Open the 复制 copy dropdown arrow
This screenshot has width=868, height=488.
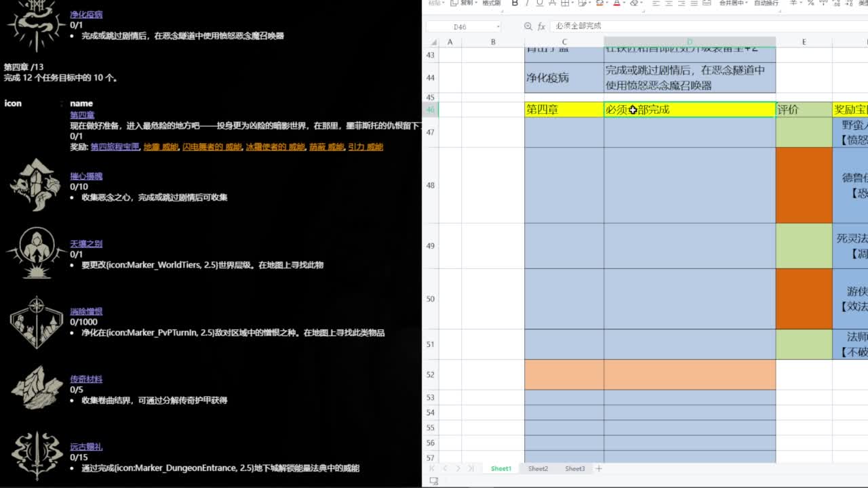pyautogui.click(x=476, y=3)
